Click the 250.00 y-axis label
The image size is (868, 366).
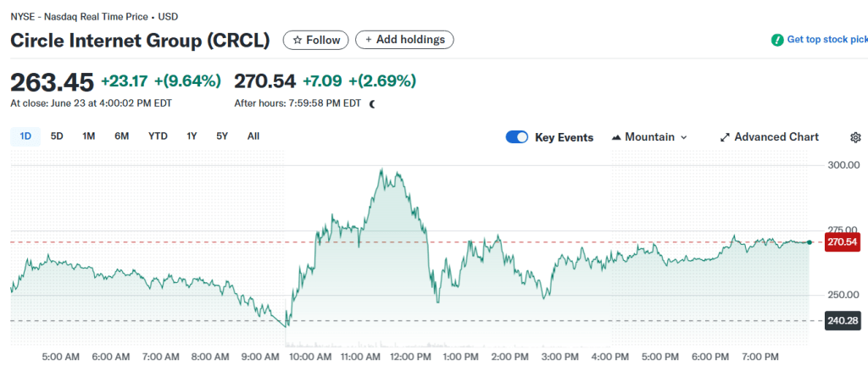click(x=842, y=295)
